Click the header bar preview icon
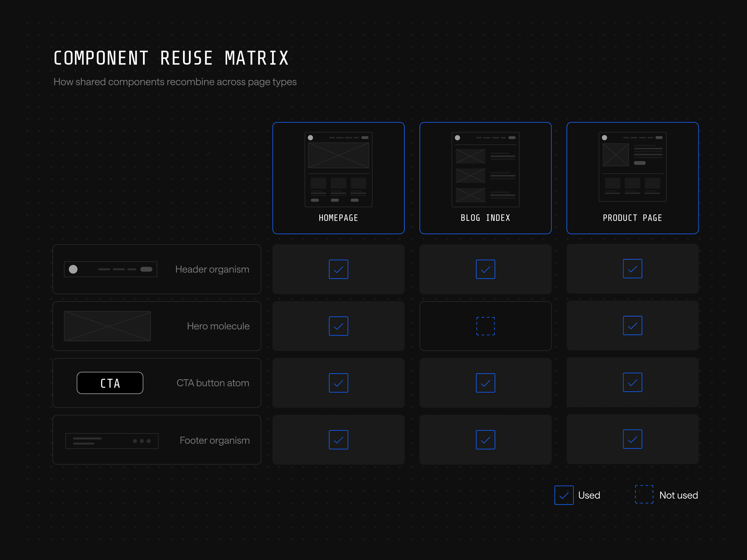 click(110, 269)
